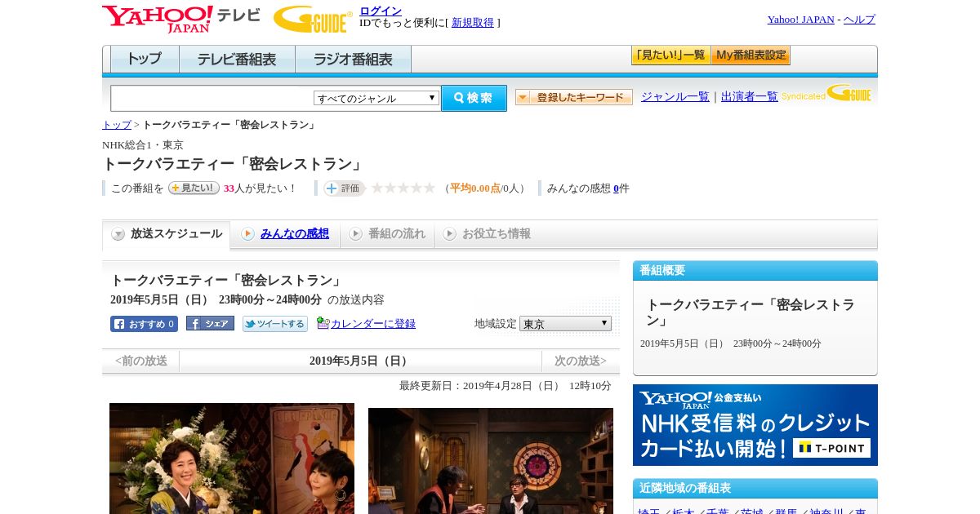
Task: Open left program photo with kimono woman
Action: pyautogui.click(x=232, y=459)
